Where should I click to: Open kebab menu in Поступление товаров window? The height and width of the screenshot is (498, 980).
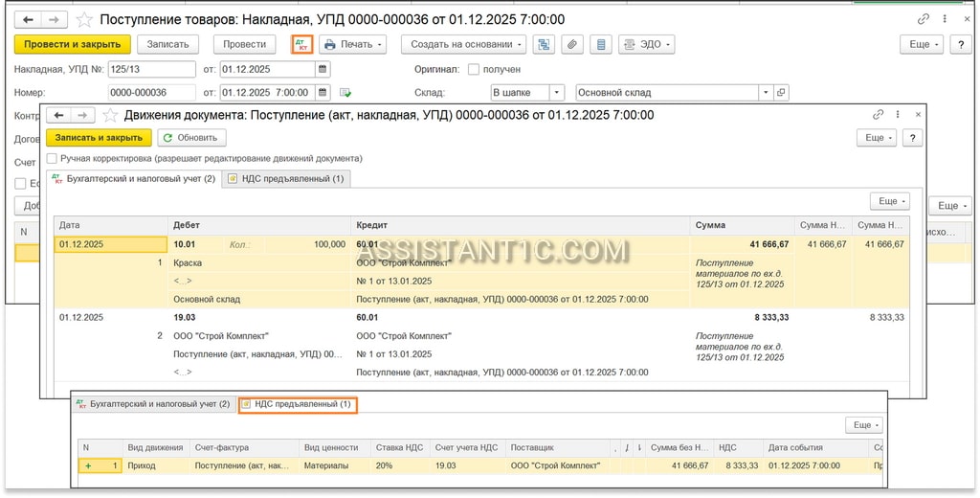click(943, 20)
